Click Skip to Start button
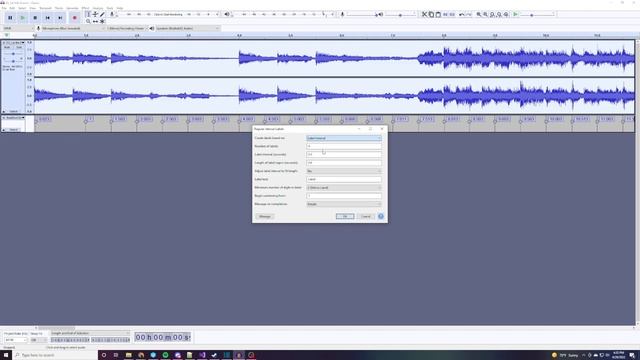Image resolution: width=640 pixels, height=360 pixels. (x=47, y=18)
